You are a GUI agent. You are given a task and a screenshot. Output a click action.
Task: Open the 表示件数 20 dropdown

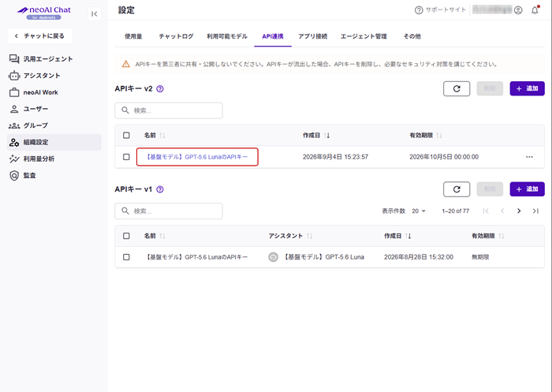tap(419, 211)
